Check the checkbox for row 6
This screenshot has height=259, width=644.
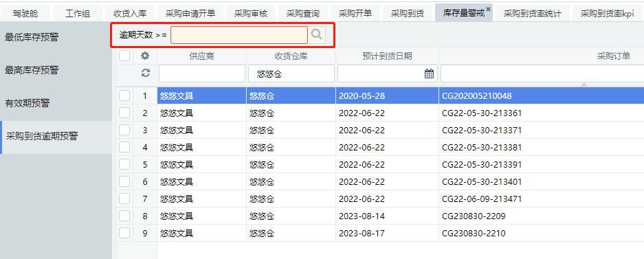(124, 181)
